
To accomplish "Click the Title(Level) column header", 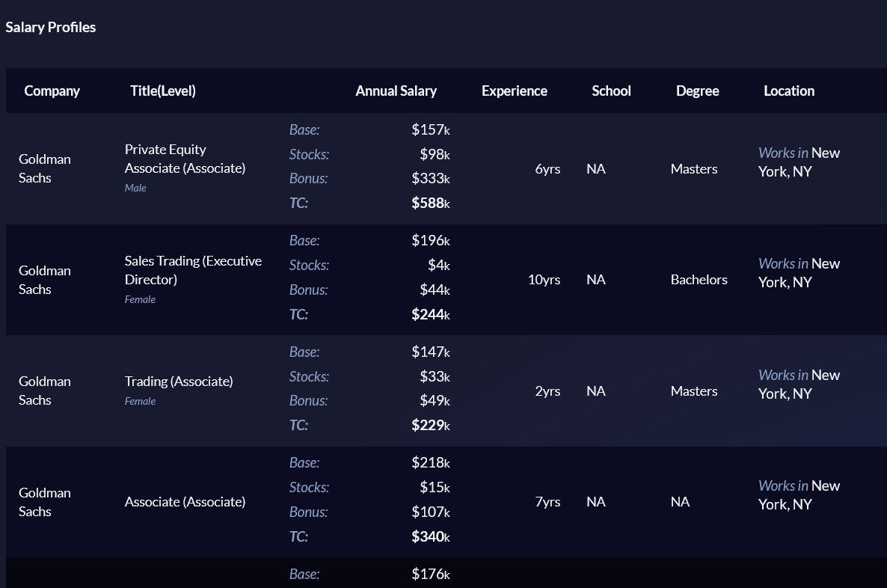I will (163, 91).
